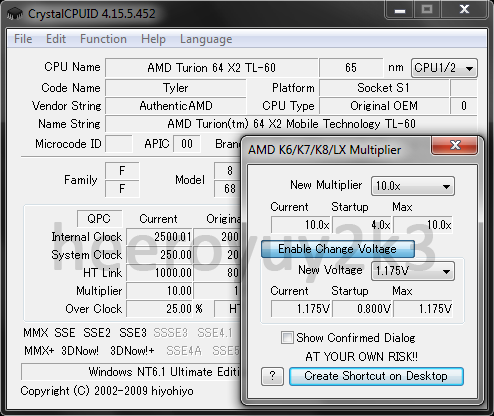Click the Code Name field Tyler
494x416 pixels.
click(x=176, y=88)
